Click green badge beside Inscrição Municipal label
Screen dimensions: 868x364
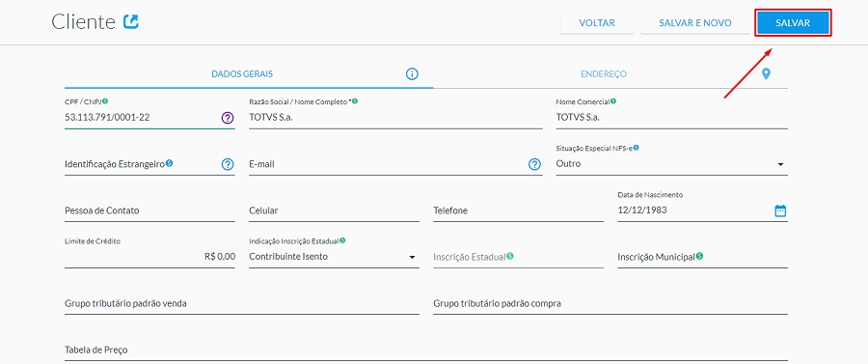coord(700,256)
